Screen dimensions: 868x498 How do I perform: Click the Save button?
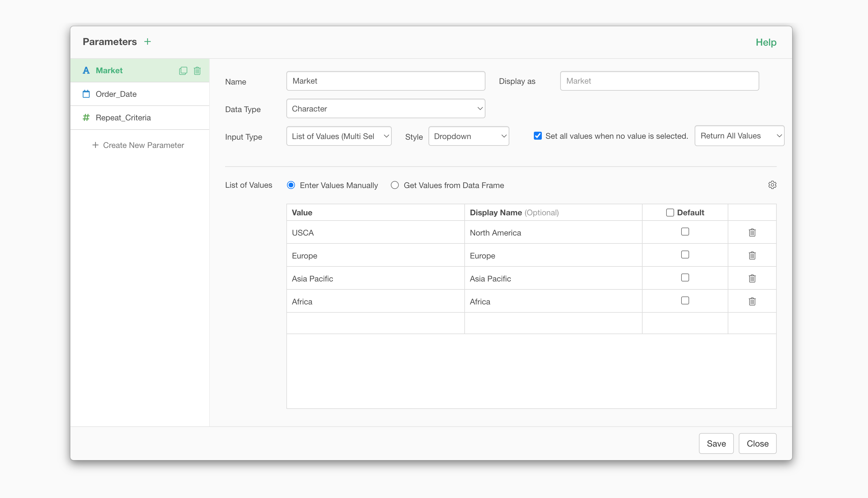coord(716,443)
